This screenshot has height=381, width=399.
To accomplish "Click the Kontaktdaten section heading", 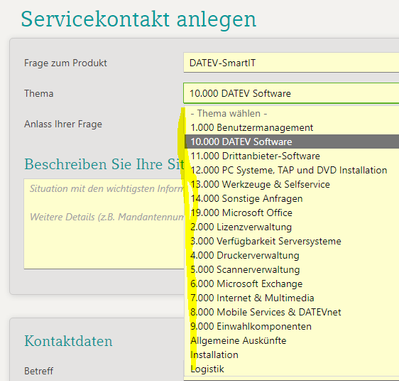I will tap(68, 341).
